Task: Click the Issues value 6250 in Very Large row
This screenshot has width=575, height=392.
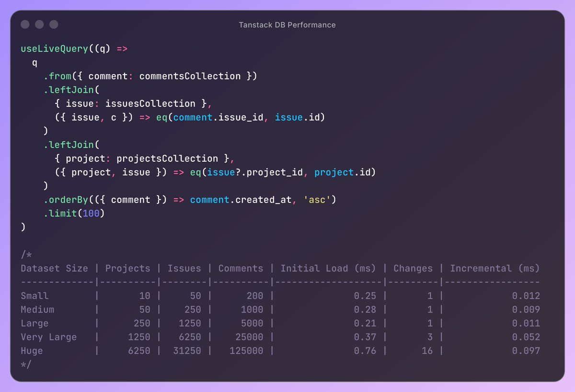Action: click(x=190, y=337)
